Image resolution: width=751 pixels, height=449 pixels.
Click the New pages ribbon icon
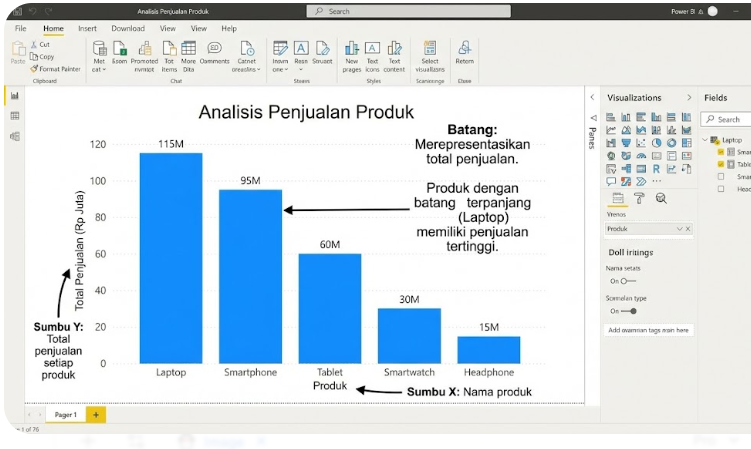(x=352, y=57)
